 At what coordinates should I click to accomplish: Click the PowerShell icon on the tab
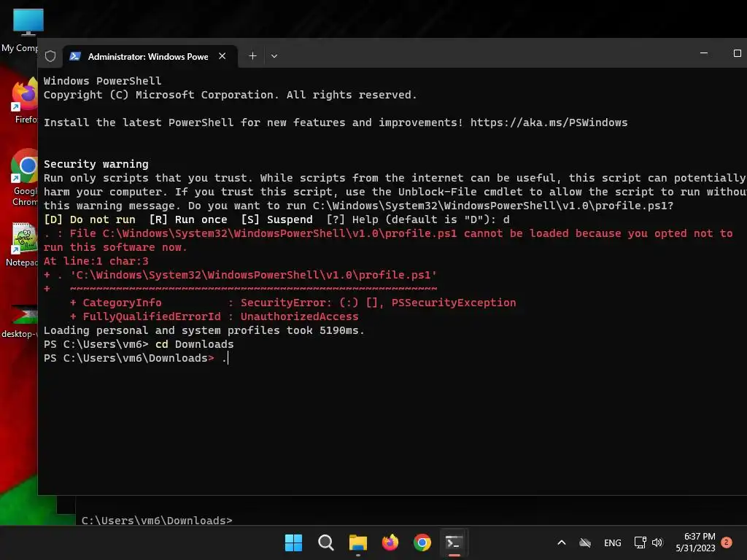(x=75, y=56)
